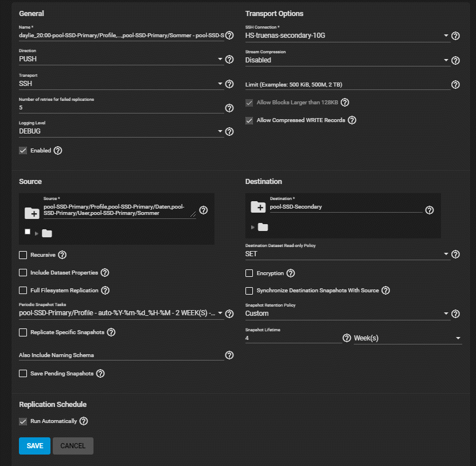Click Source folder browse icon
Image resolution: width=476 pixels, height=466 pixels.
click(32, 213)
